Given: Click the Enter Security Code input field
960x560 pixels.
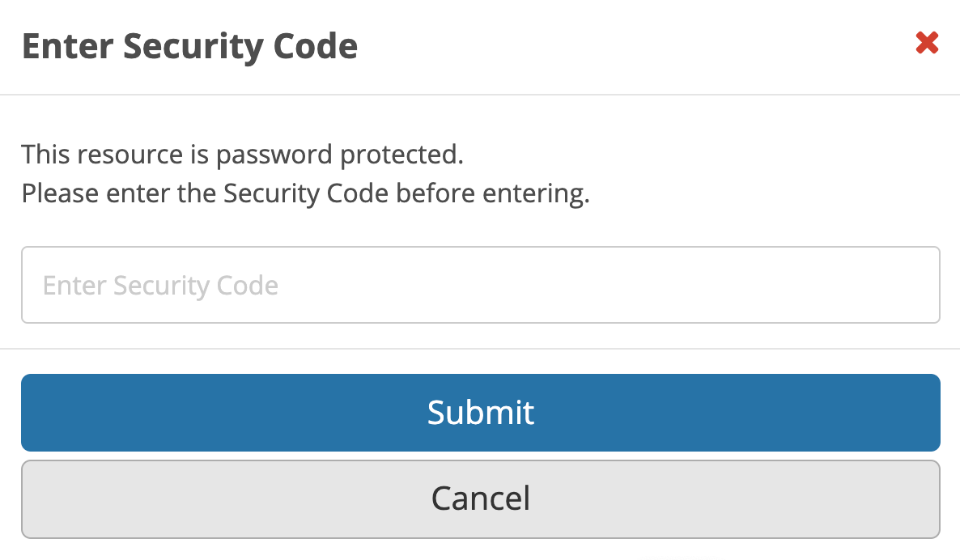Looking at the screenshot, I should 480,284.
